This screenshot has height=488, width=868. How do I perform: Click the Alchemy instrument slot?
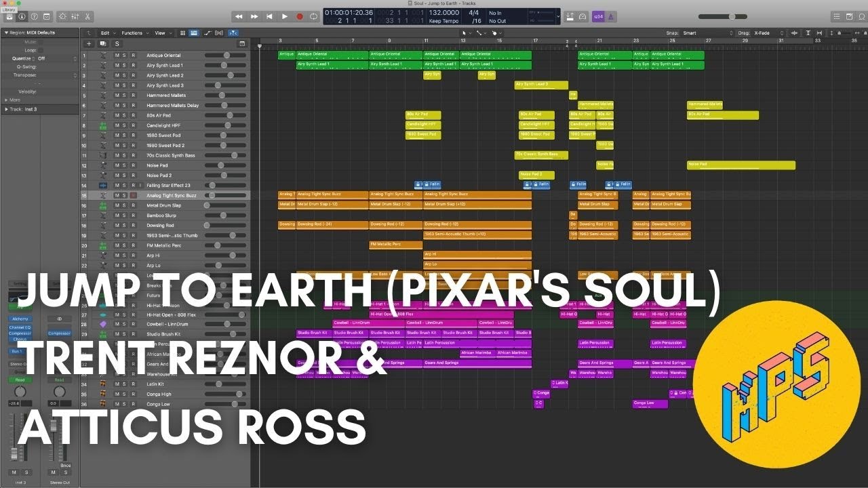coord(20,319)
